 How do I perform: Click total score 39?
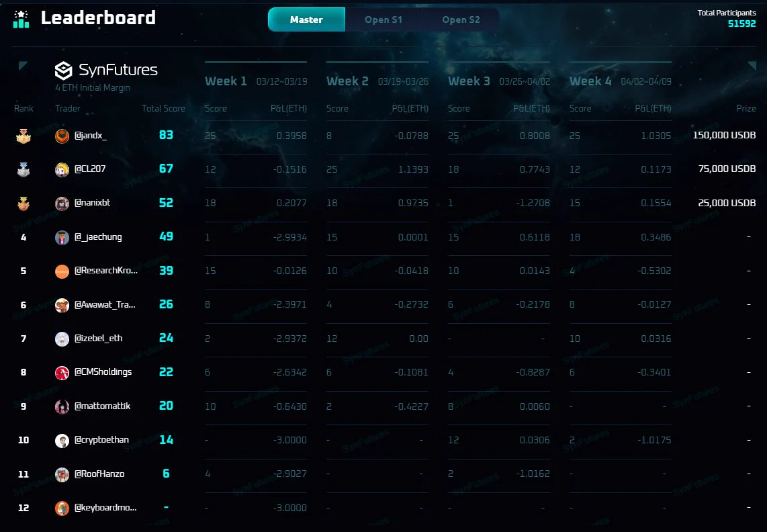166,271
